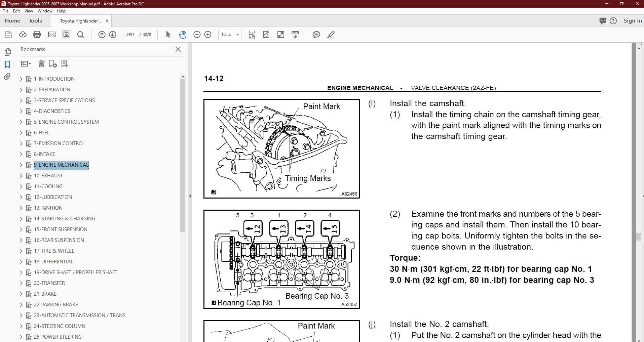Open the Edit menu
Screen dimensions: 644x342
click(x=16, y=11)
